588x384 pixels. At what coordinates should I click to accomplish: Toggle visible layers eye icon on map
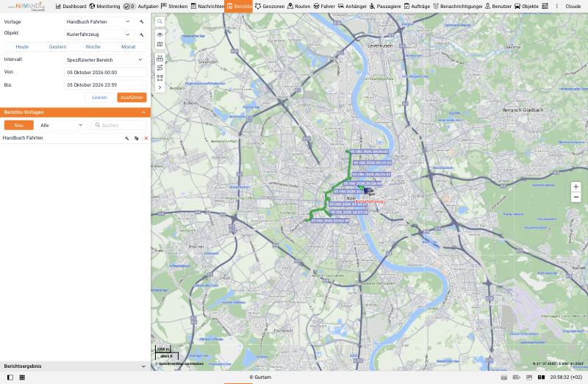click(159, 35)
